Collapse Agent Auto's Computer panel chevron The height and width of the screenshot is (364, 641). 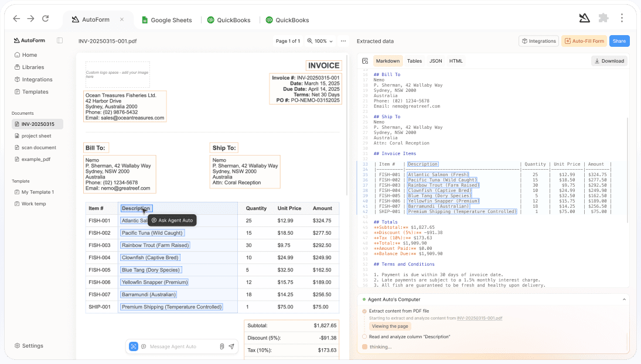(624, 300)
